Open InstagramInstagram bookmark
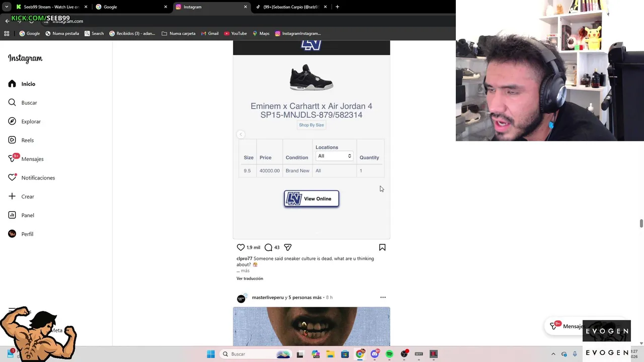 pyautogui.click(x=298, y=34)
